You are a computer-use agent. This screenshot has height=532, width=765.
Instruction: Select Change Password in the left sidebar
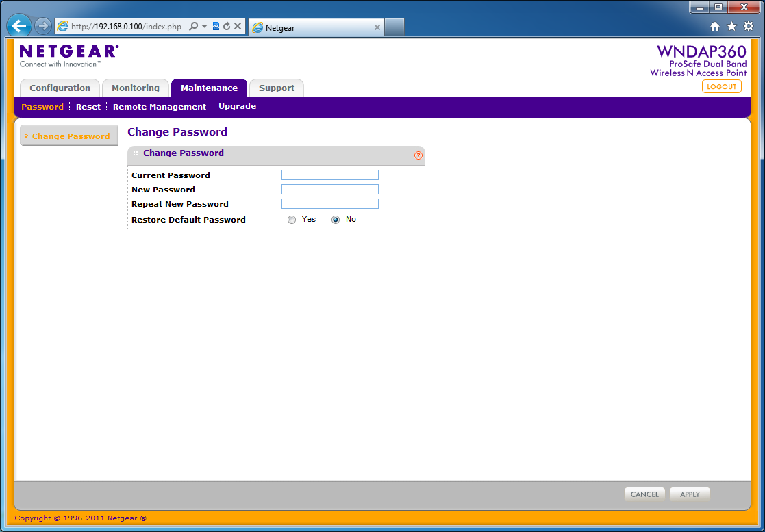click(68, 136)
